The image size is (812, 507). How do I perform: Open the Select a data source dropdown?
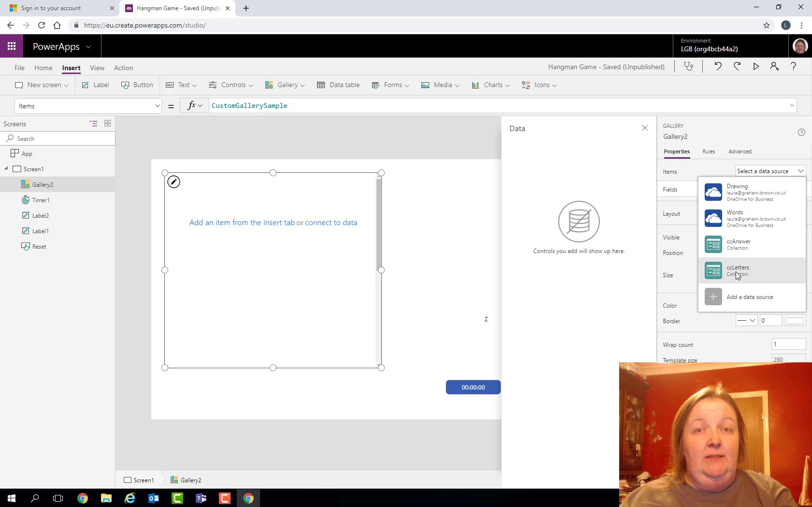[770, 171]
